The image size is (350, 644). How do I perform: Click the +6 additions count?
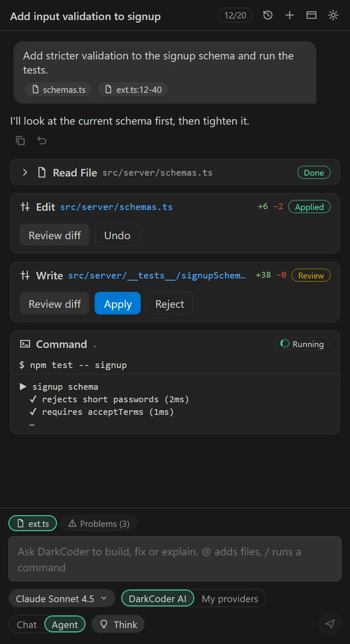point(263,207)
